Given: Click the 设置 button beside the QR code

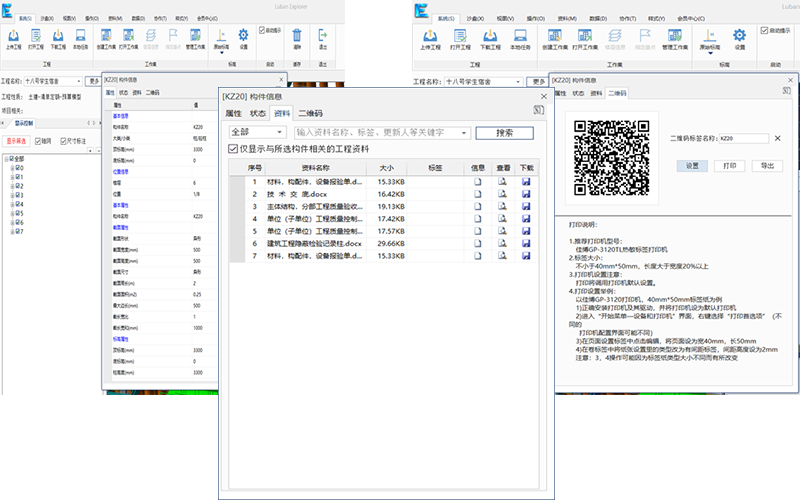Looking at the screenshot, I should pyautogui.click(x=692, y=166).
